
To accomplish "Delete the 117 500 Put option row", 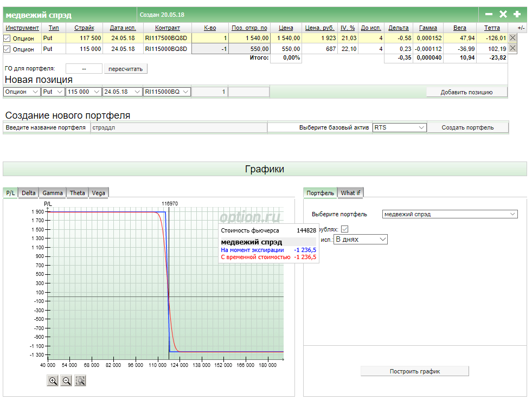I will coord(512,38).
